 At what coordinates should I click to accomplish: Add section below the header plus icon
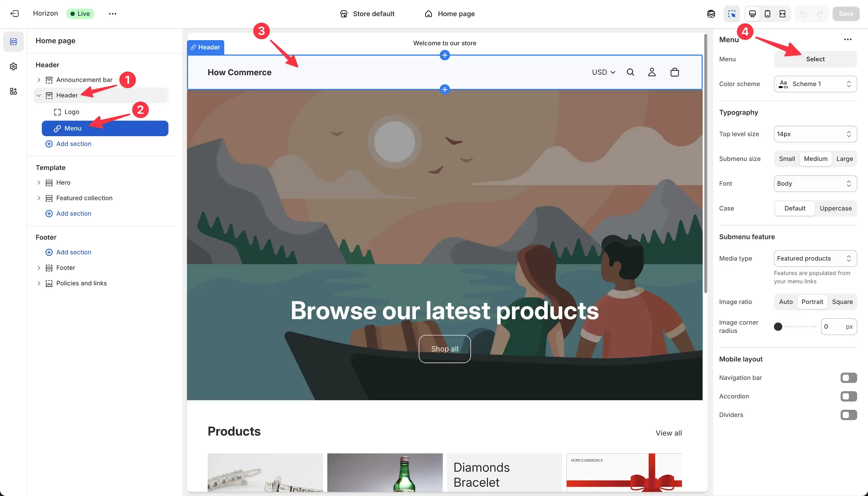tap(445, 90)
